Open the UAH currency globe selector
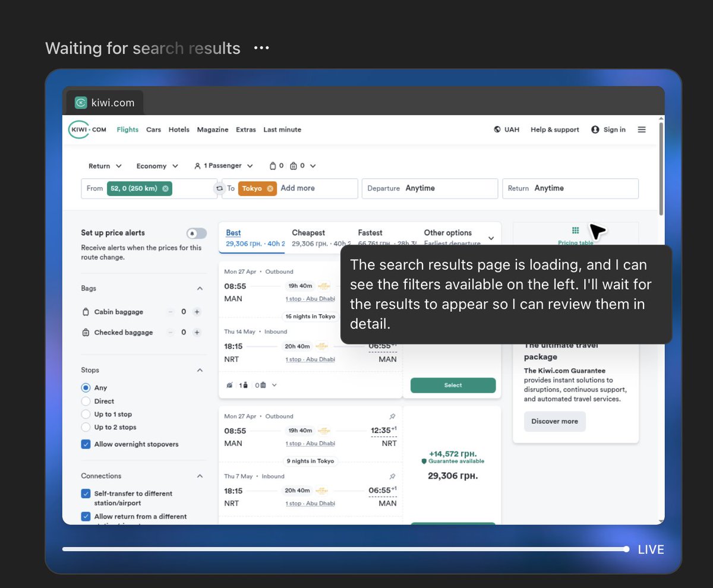This screenshot has width=713, height=588. tap(506, 129)
